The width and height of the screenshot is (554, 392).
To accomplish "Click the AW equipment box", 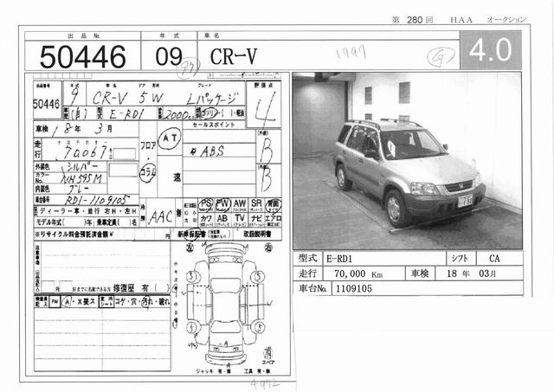I will [x=240, y=204].
